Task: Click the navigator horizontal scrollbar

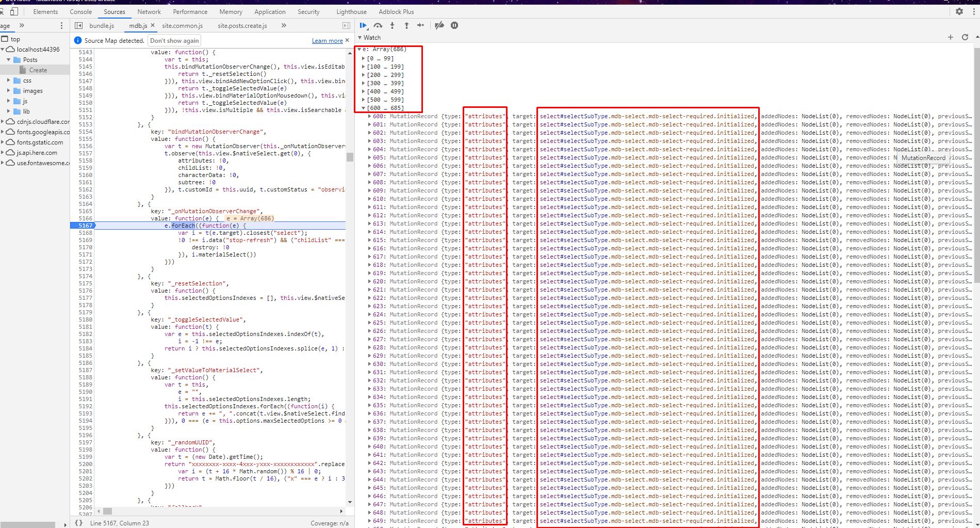Action: 28,524
